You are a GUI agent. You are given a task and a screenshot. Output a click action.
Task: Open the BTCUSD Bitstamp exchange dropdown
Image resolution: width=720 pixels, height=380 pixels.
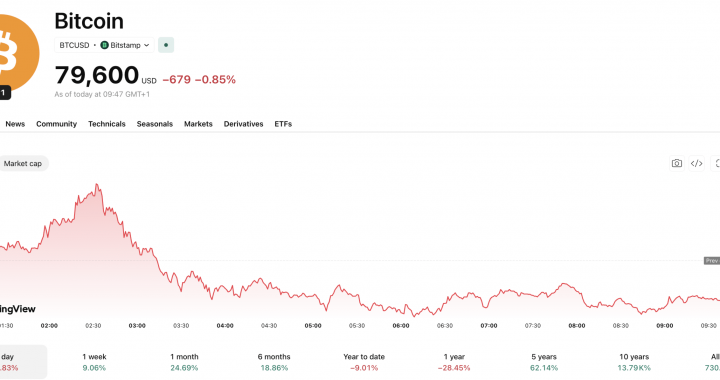[x=104, y=45]
